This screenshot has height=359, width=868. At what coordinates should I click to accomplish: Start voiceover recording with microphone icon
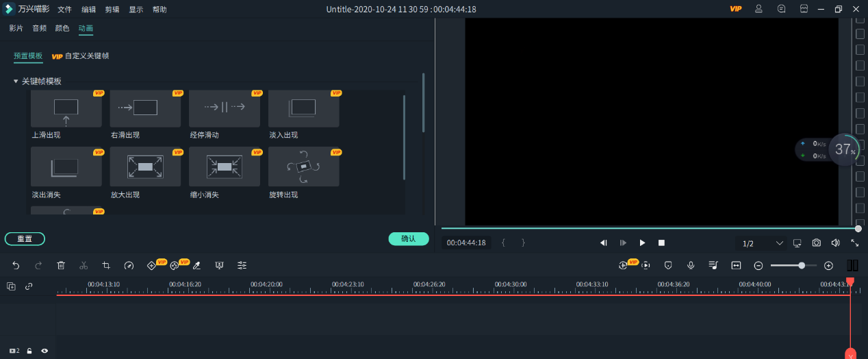[691, 265]
